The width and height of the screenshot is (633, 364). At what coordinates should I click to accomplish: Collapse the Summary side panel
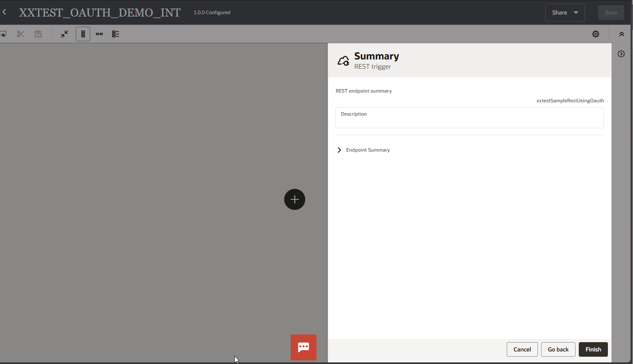point(621,53)
